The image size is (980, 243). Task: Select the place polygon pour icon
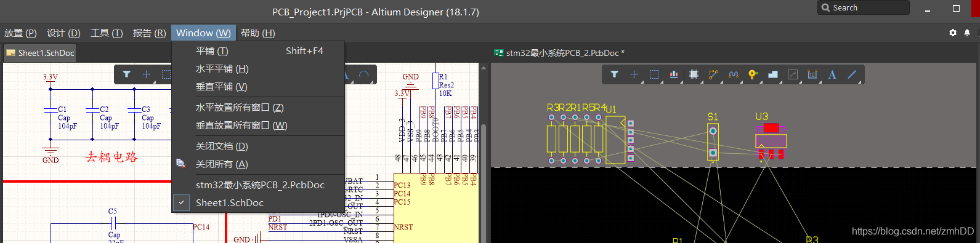(772, 74)
